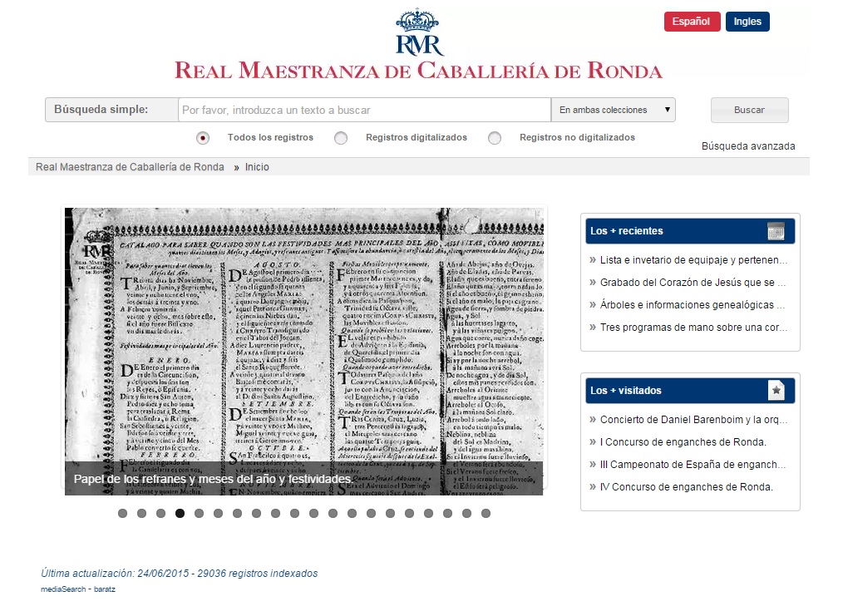Click the star icon in Los + visitados

(x=776, y=390)
